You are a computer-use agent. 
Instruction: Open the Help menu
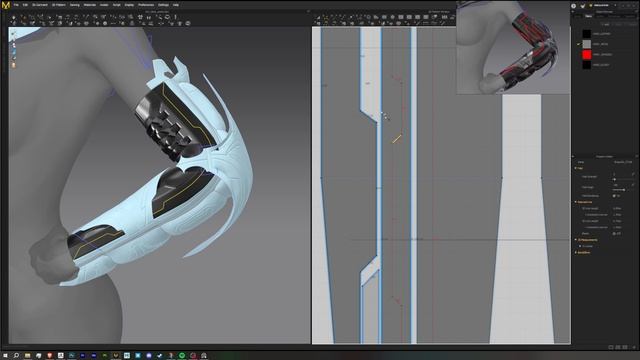176,5
